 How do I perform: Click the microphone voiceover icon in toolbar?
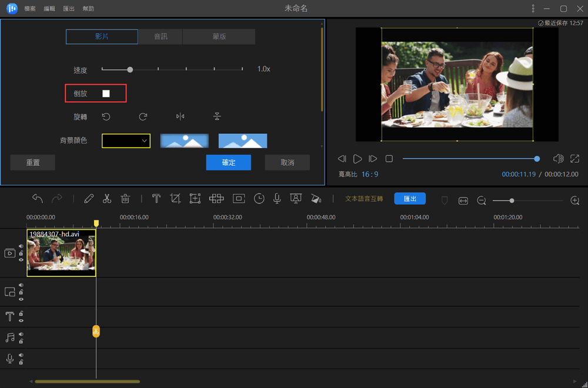[x=277, y=199]
